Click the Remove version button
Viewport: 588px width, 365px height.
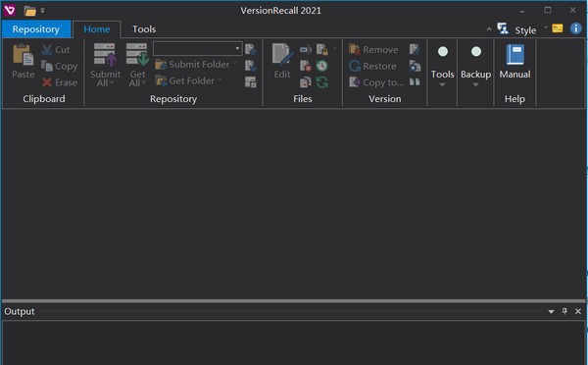373,50
